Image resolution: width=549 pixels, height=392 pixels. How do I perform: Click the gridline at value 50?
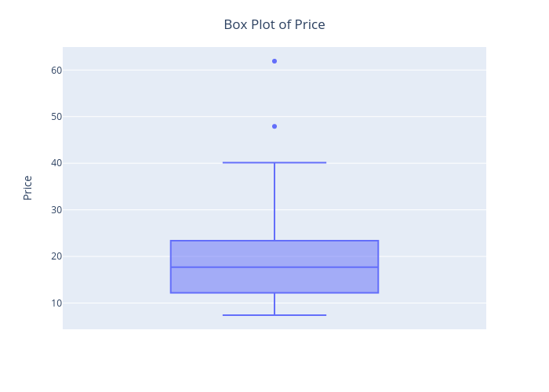pyautogui.click(x=274, y=116)
